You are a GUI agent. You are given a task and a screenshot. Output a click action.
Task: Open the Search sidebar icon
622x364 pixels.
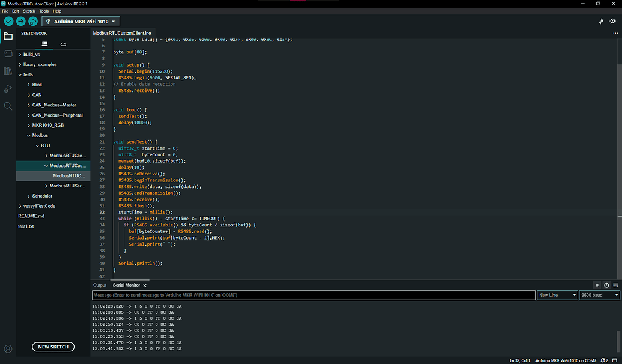pos(8,106)
